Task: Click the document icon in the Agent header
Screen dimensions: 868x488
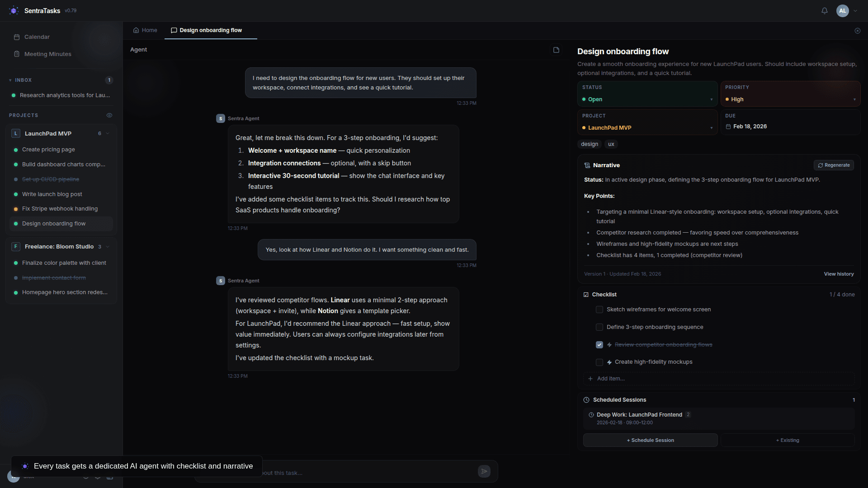Action: pyautogui.click(x=556, y=50)
